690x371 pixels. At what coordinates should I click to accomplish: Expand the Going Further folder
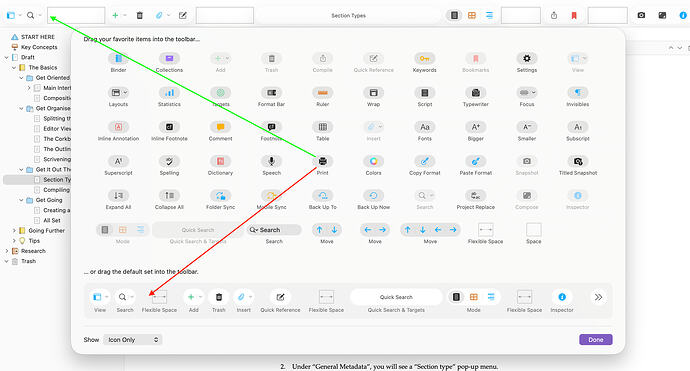click(14, 231)
